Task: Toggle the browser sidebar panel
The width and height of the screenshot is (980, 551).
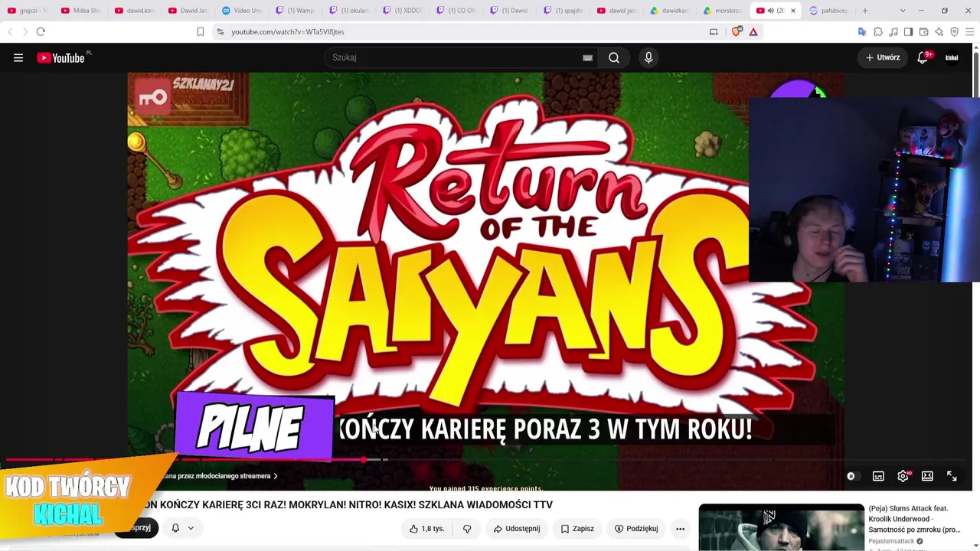Action: point(908,31)
